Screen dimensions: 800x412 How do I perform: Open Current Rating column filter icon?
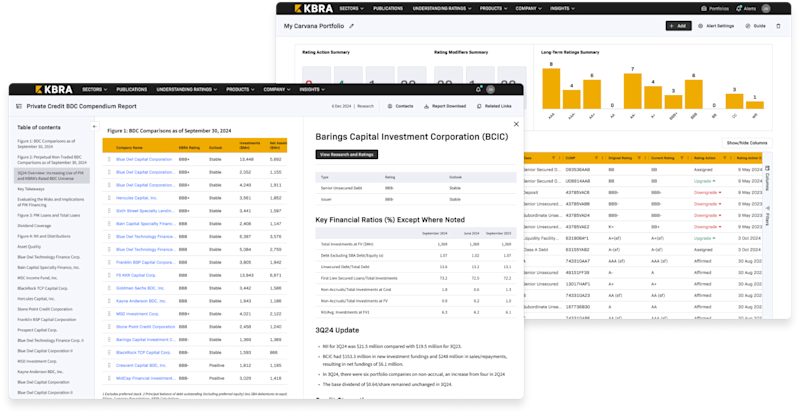pyautogui.click(x=682, y=158)
